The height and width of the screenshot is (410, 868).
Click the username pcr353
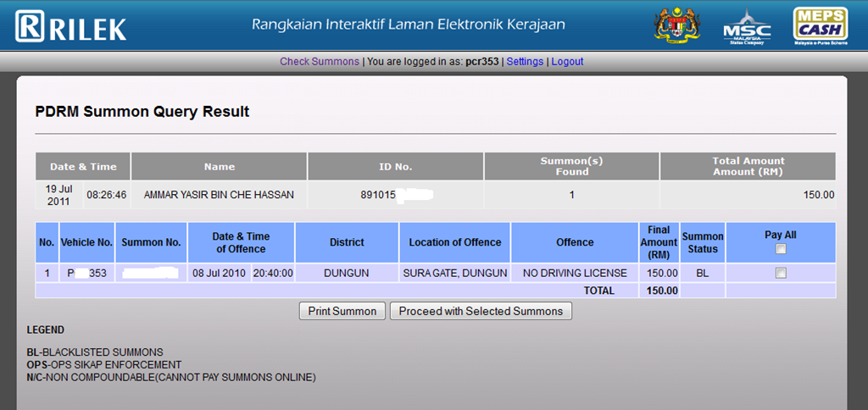(482, 62)
